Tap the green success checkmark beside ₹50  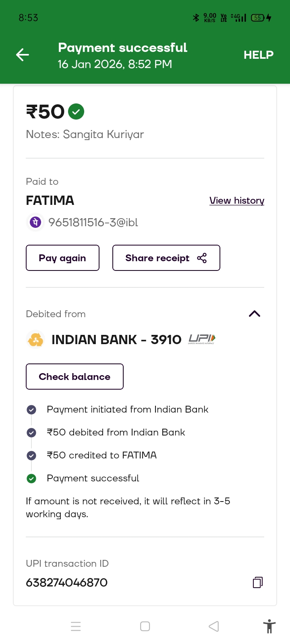point(76,111)
